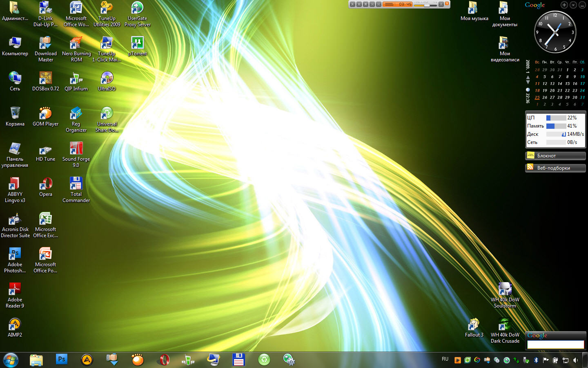Image resolution: width=588 pixels, height=368 pixels.
Task: Select date 25 in the calendar gadget
Action: 537,97
